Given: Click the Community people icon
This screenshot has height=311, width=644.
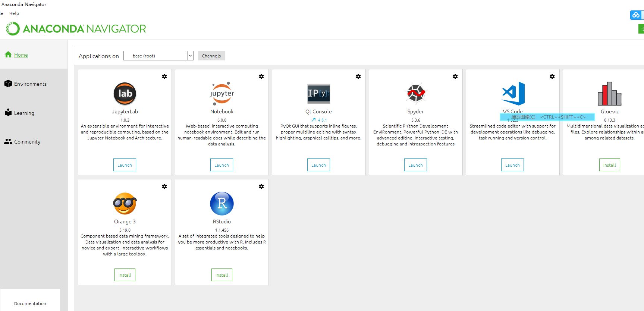Looking at the screenshot, I should pos(8,141).
